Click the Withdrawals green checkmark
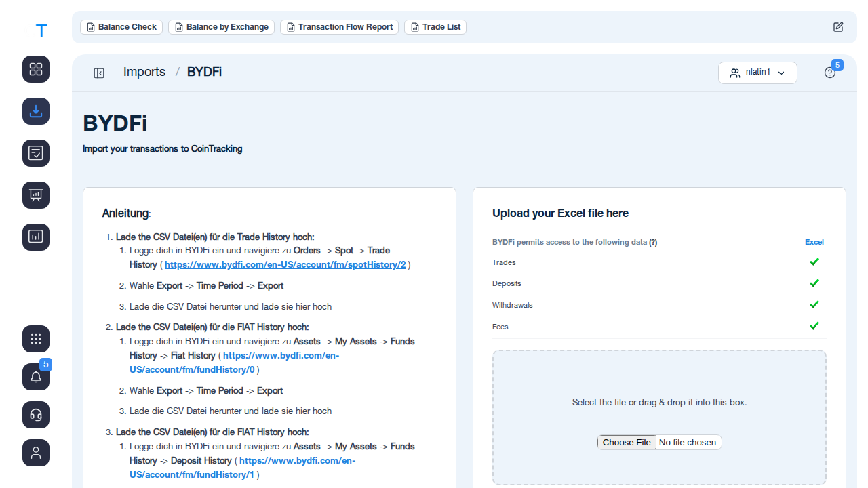The width and height of the screenshot is (868, 488). (814, 305)
